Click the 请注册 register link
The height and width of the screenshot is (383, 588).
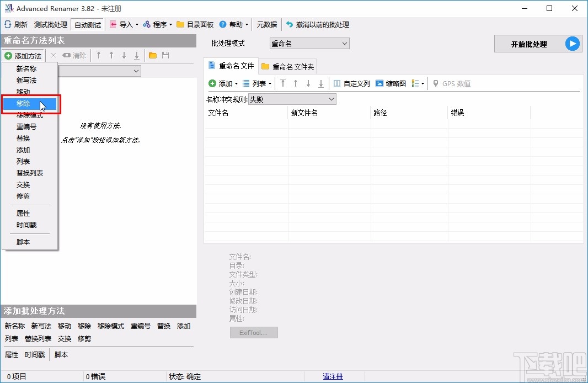(x=333, y=376)
